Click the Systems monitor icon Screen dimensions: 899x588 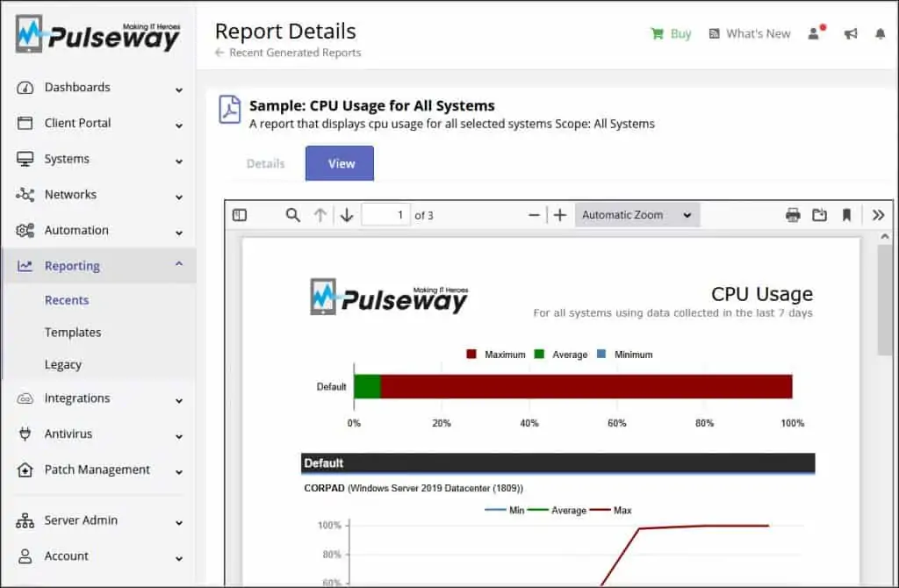pos(25,159)
